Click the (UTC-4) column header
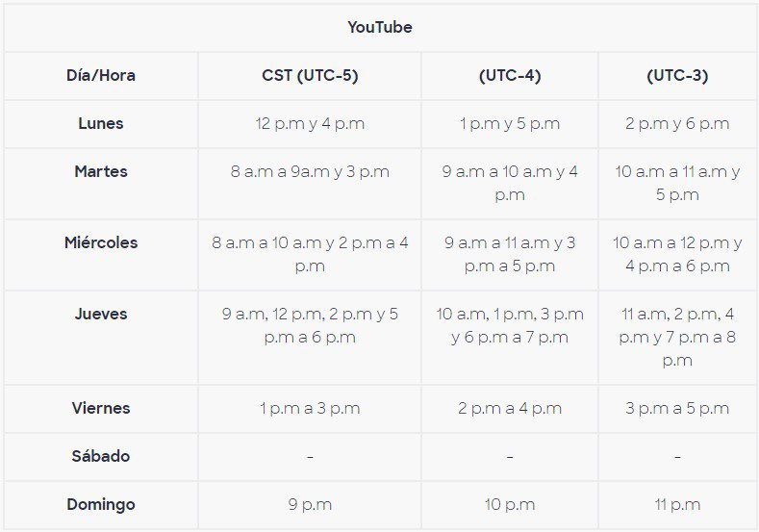The width and height of the screenshot is (759, 532). (x=510, y=76)
